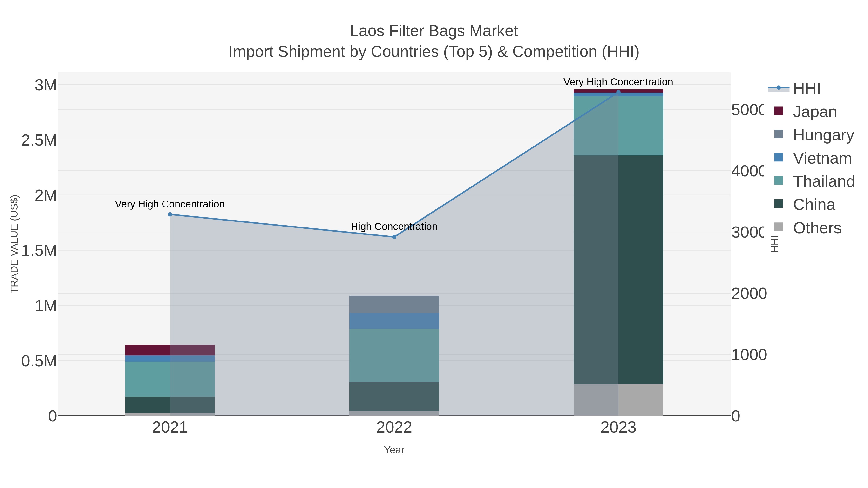
Task: Click the Thailand segment of the 2021 bar
Action: [170, 379]
